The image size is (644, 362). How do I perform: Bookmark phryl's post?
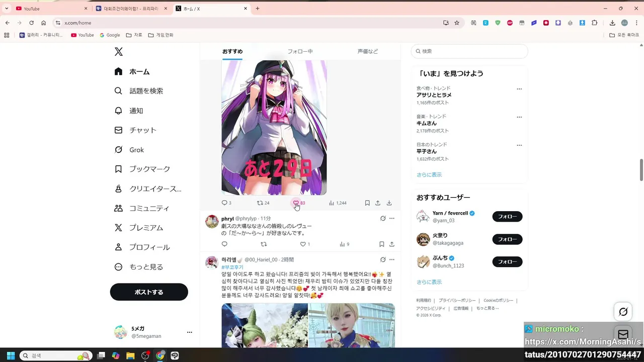382,244
